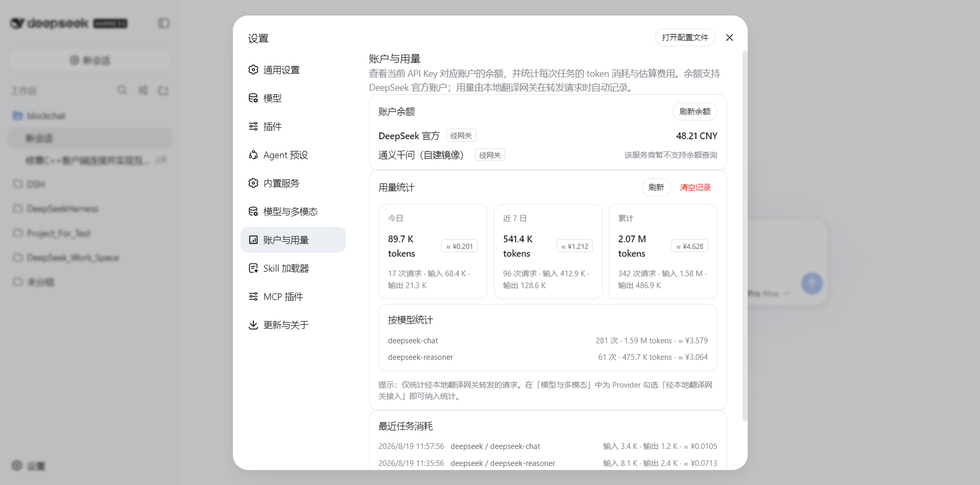Click 清空记录 link
Viewport: 980px width, 485px height.
coord(695,187)
